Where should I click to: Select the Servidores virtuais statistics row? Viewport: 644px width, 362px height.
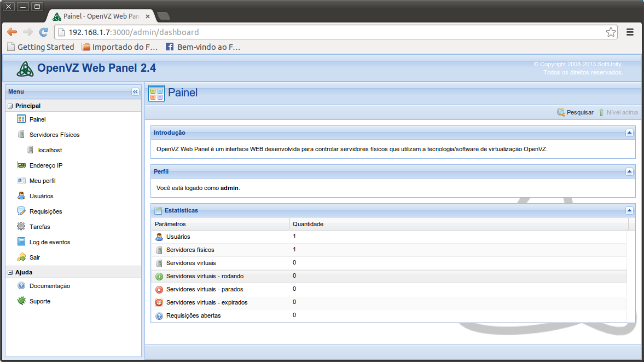pos(389,263)
